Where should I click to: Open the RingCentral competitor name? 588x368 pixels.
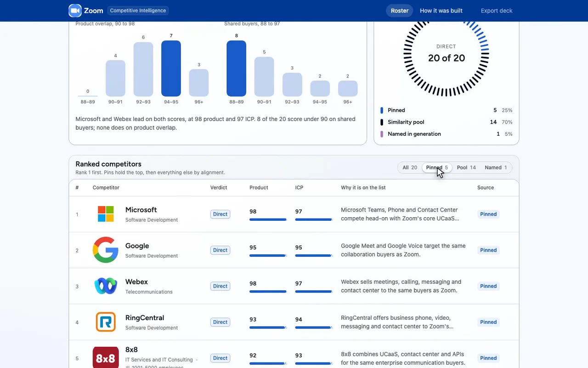[145, 318]
